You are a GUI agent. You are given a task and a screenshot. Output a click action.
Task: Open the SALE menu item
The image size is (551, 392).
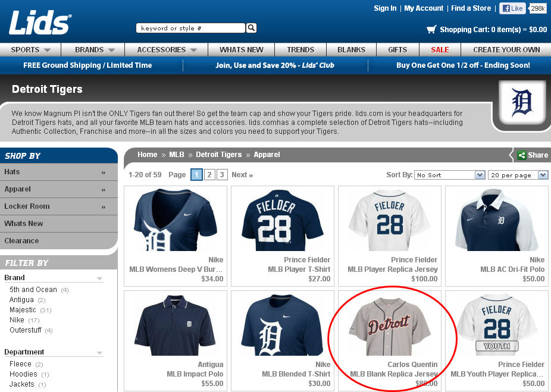click(x=440, y=50)
